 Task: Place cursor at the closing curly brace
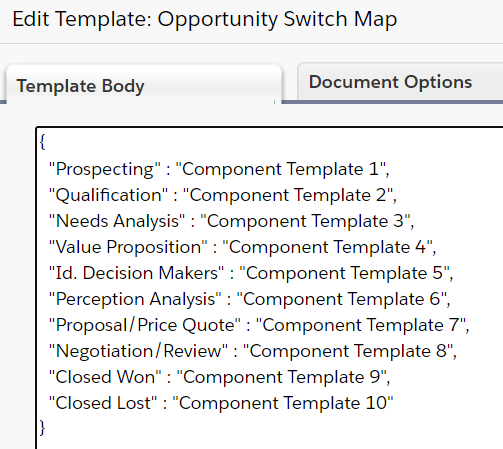pos(42,427)
